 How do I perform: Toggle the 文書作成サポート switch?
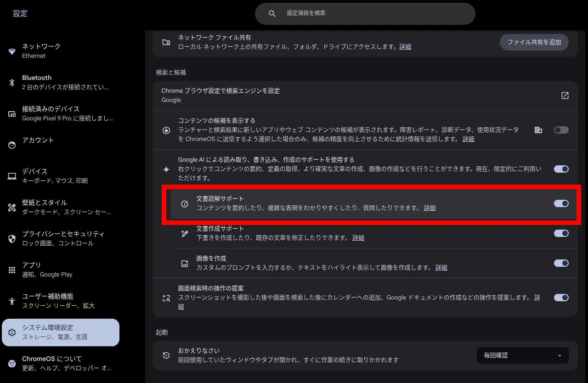click(x=561, y=233)
